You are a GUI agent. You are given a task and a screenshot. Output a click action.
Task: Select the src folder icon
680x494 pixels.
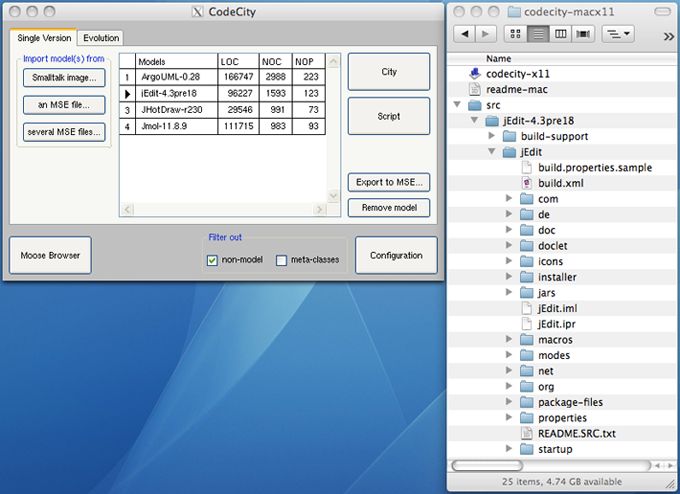pos(475,105)
